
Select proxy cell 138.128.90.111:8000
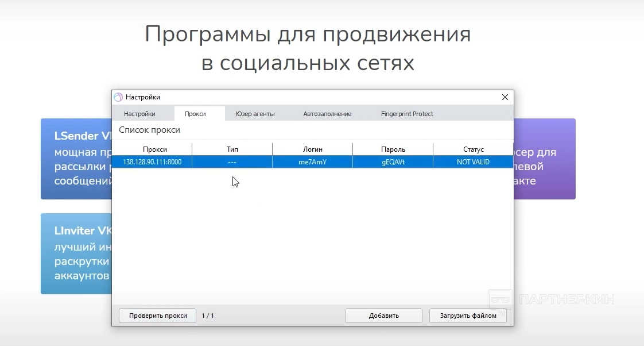coord(152,162)
